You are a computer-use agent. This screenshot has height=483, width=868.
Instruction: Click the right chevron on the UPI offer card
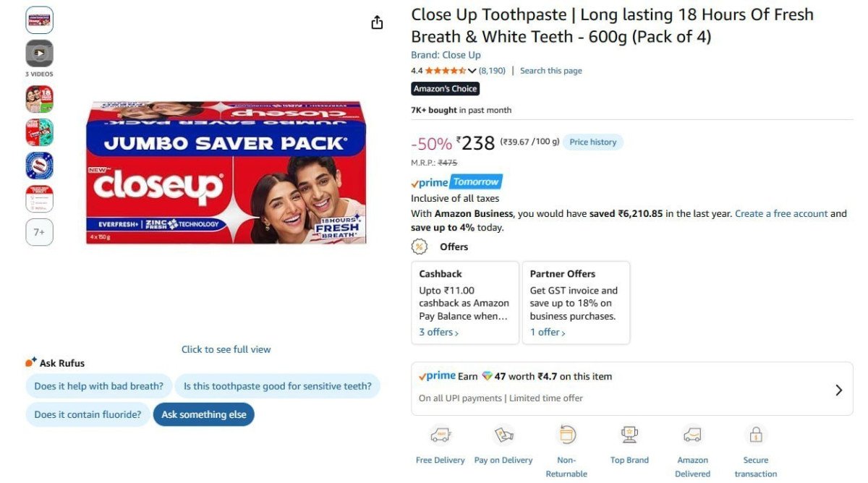tap(838, 388)
